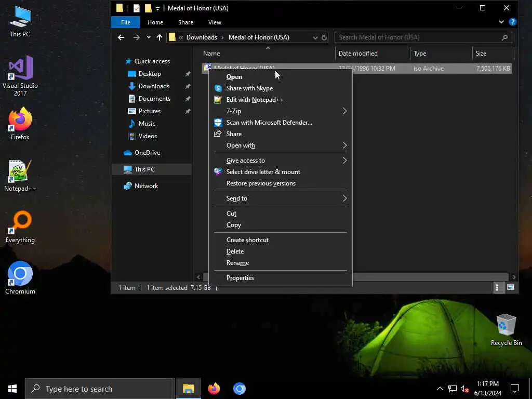Select Videos in navigation pane
Screen dimensions: 532x399
(148, 136)
